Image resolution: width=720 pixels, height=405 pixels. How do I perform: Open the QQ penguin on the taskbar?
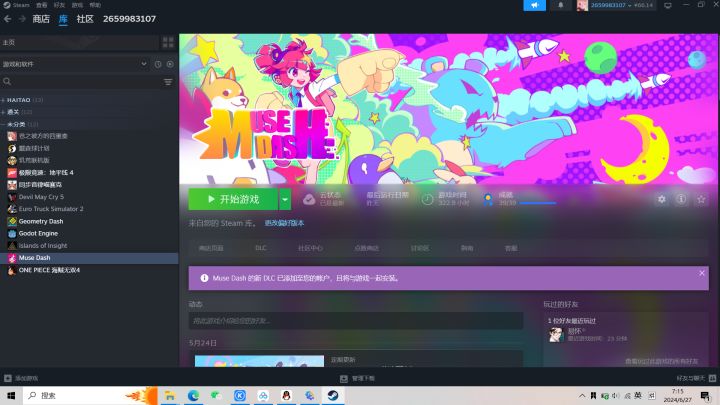(287, 395)
